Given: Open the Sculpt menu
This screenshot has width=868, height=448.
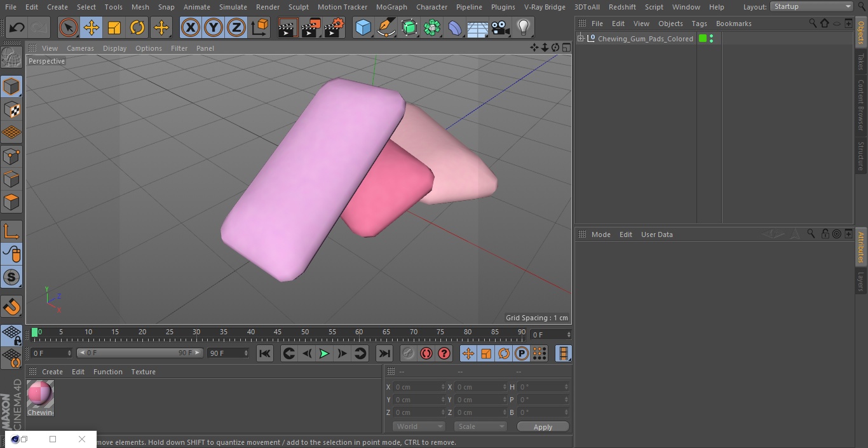Looking at the screenshot, I should pyautogui.click(x=299, y=7).
